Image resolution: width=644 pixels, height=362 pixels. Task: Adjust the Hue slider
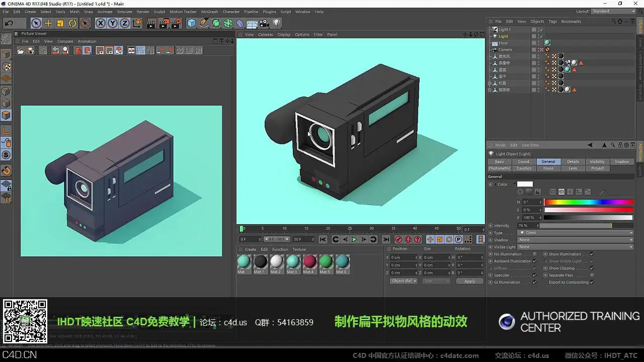point(588,202)
